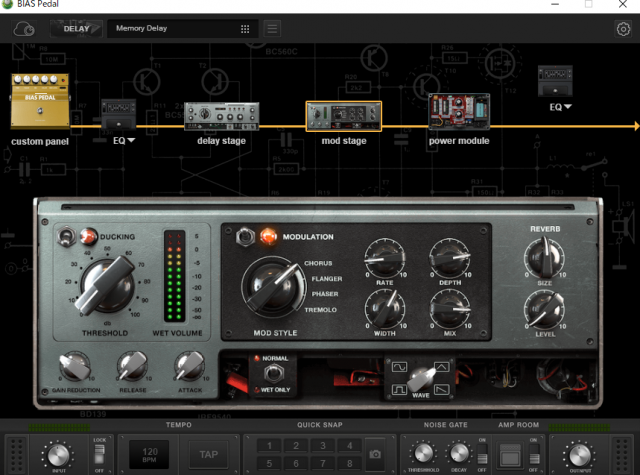
Task: Click the modulation Depth knob
Action: 450,259
